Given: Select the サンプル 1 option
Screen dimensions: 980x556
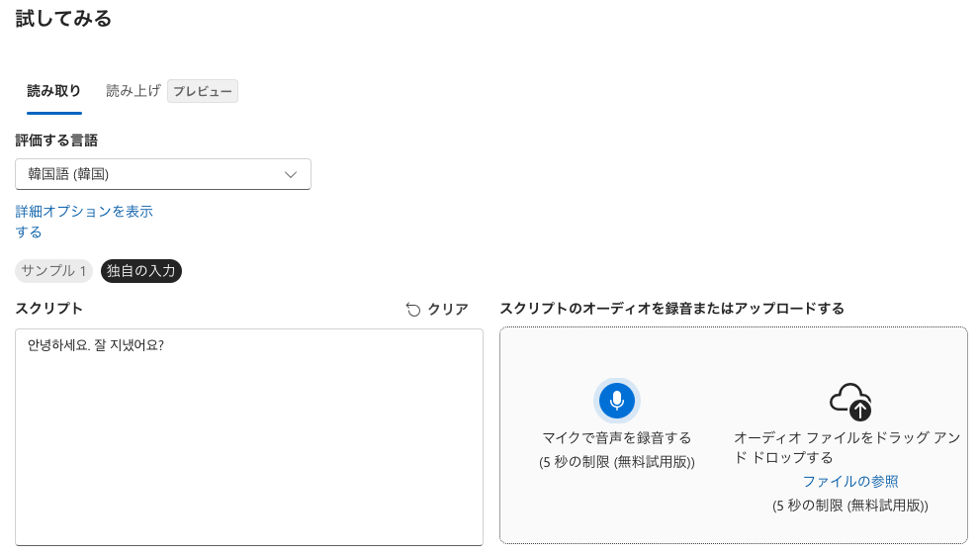Looking at the screenshot, I should click(54, 271).
